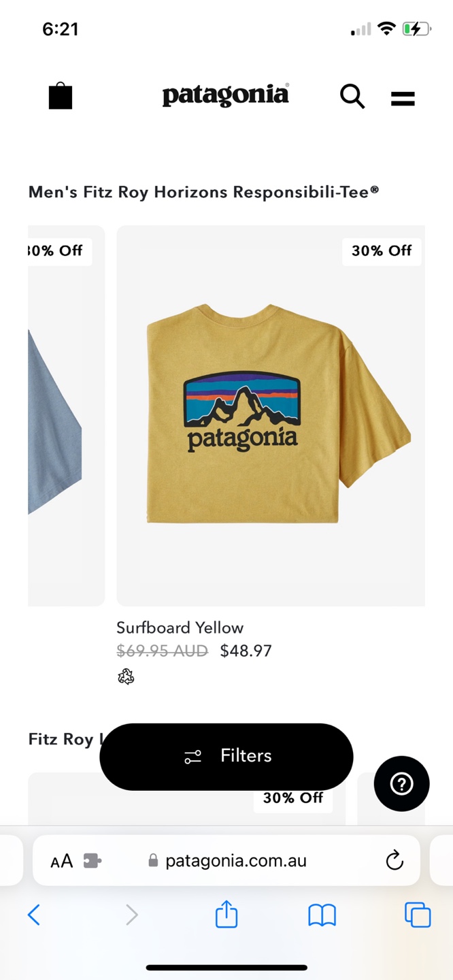Open the shopping bag cart icon
Image resolution: width=453 pixels, height=980 pixels.
(61, 96)
